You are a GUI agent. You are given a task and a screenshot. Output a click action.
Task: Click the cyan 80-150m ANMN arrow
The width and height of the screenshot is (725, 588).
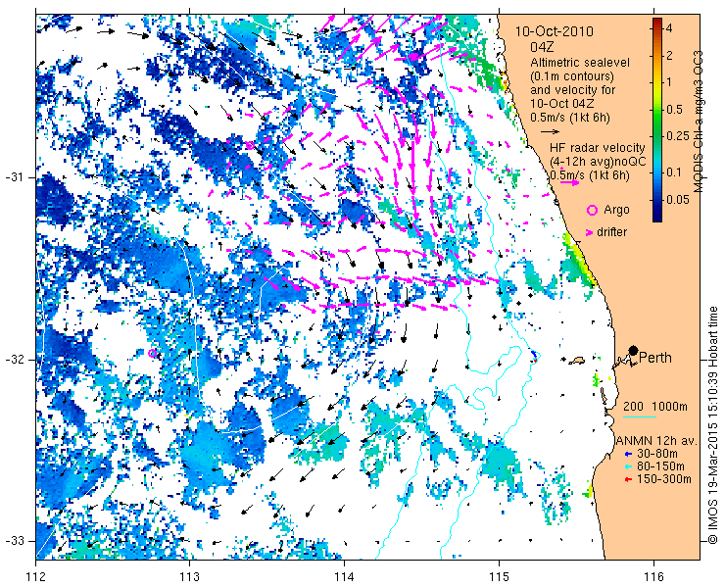coord(627,466)
